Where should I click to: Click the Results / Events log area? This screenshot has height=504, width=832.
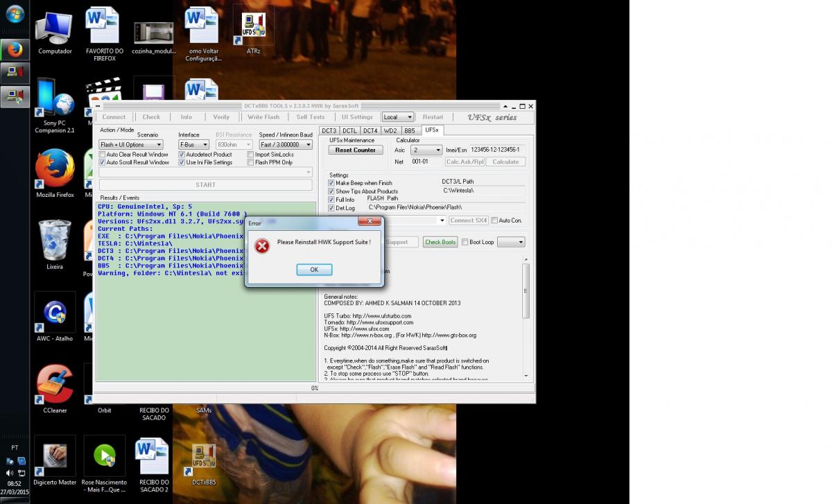pyautogui.click(x=205, y=291)
